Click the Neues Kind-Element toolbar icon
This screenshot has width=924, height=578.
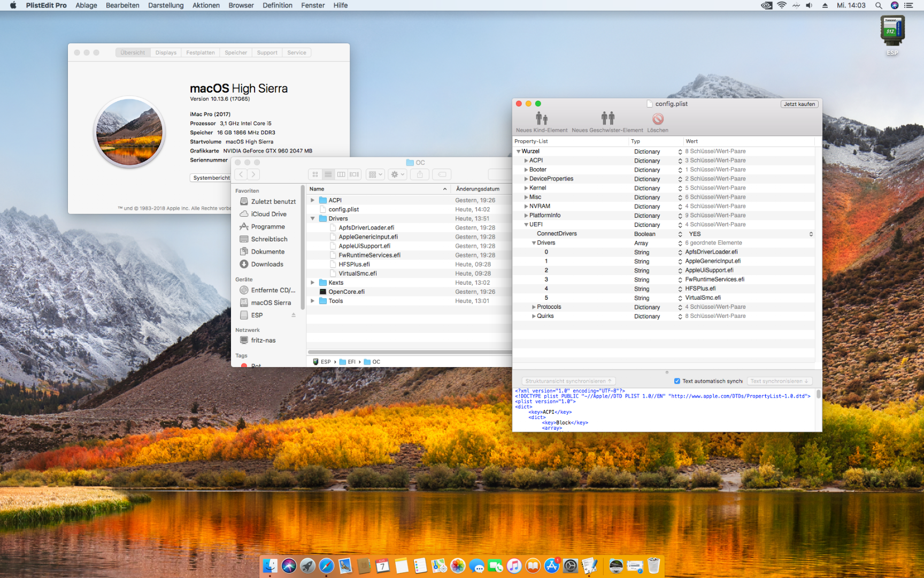coord(541,118)
